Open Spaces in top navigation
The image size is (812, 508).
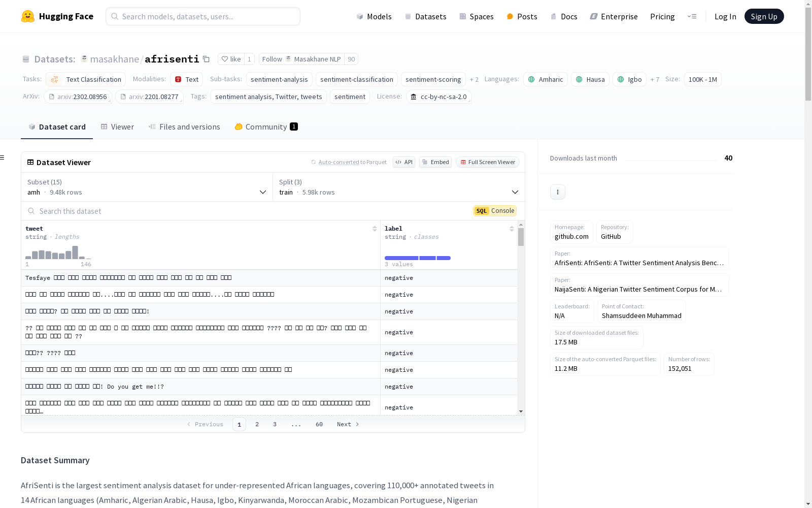477,16
